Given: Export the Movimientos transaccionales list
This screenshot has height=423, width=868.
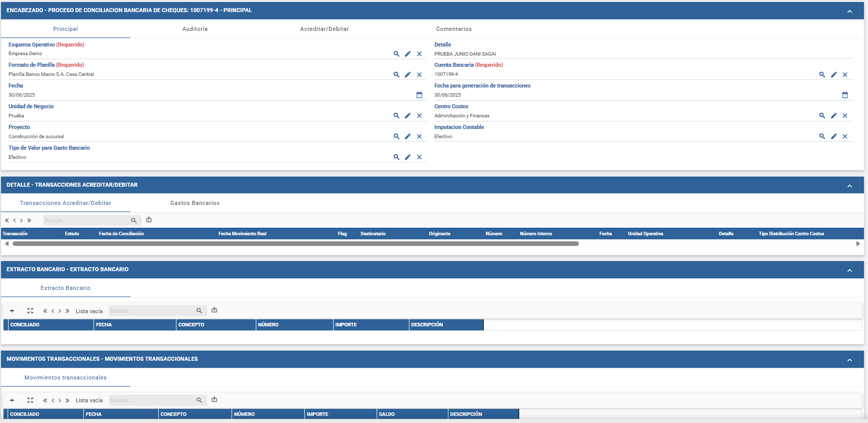Looking at the screenshot, I should point(214,400).
